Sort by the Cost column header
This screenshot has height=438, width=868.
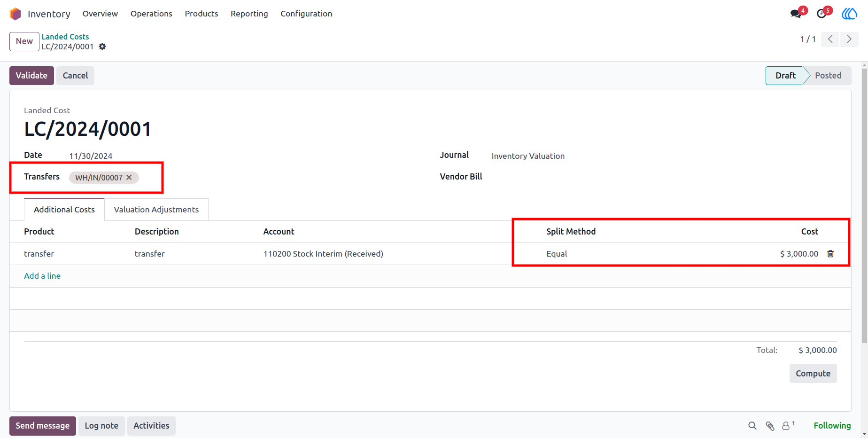[810, 232]
